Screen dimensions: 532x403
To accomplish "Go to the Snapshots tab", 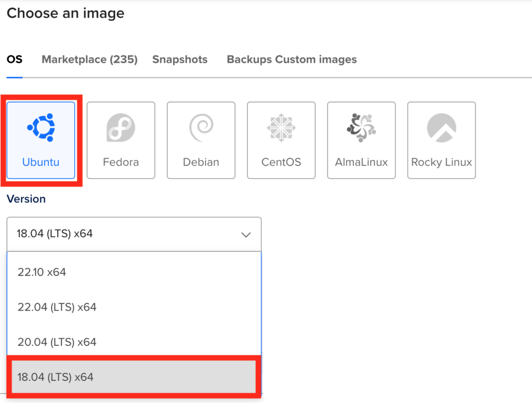I will (180, 60).
